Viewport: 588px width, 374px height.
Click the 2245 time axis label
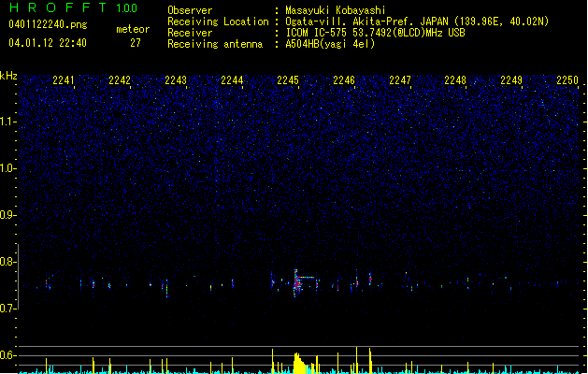[x=288, y=80]
